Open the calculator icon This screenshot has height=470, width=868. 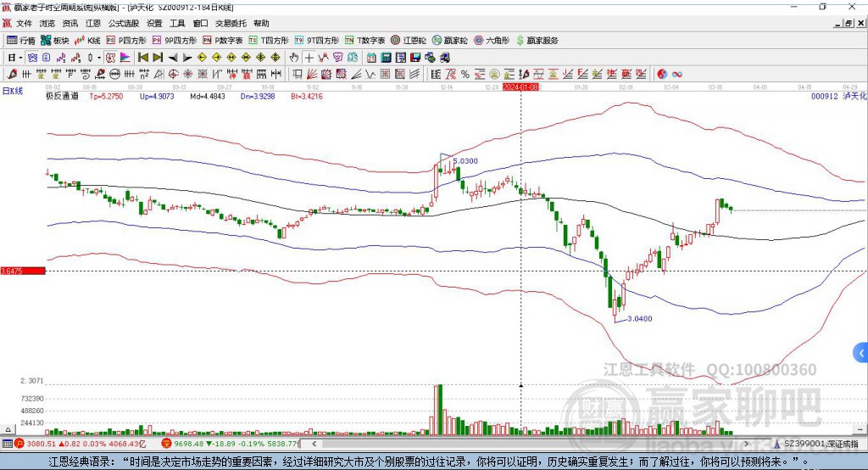(387, 58)
